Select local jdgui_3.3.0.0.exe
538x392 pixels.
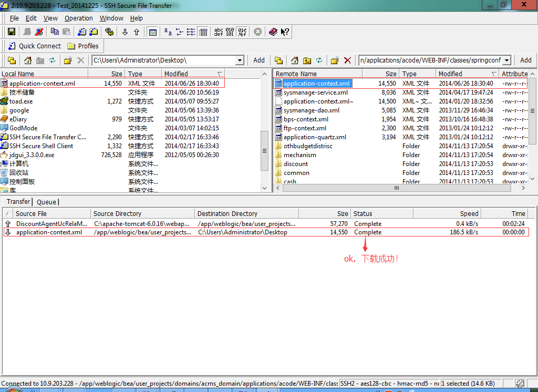pyautogui.click(x=32, y=155)
